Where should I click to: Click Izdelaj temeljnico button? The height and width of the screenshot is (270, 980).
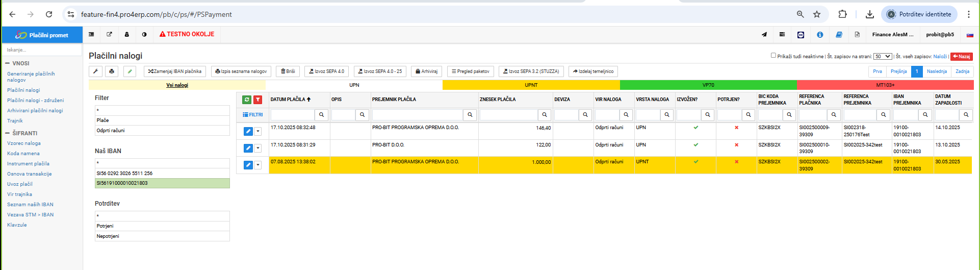[594, 71]
